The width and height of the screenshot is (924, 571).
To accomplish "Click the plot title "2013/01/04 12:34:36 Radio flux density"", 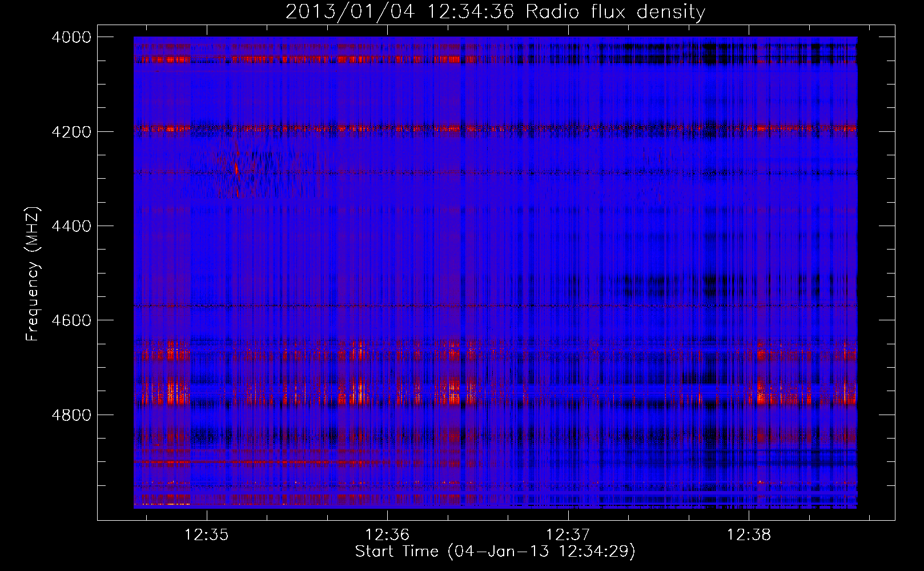I will pos(496,11).
